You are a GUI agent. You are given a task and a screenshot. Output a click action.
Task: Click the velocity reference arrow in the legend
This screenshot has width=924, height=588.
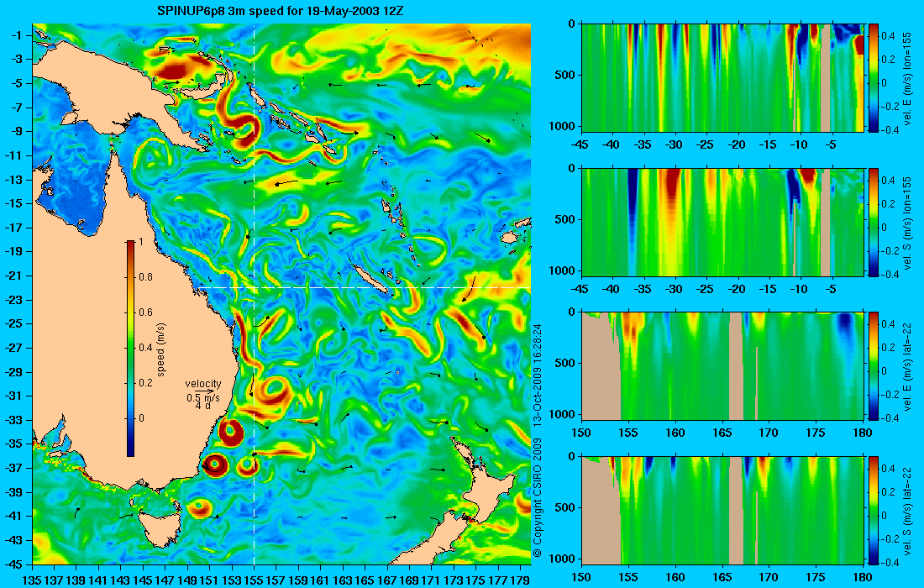205,391
